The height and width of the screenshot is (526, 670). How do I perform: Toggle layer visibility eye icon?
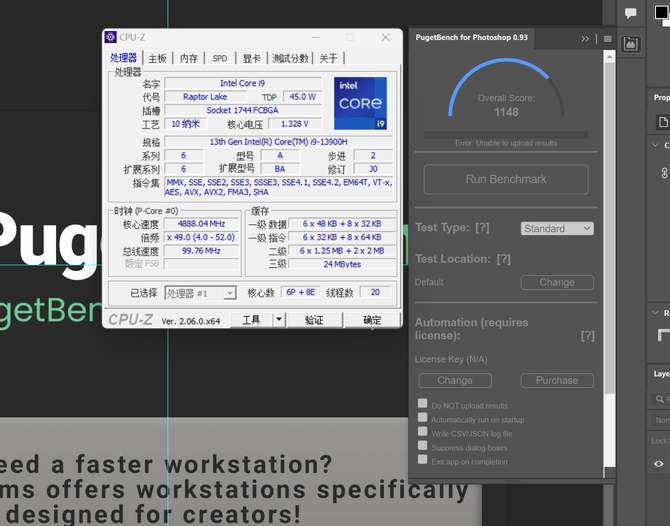(659, 464)
